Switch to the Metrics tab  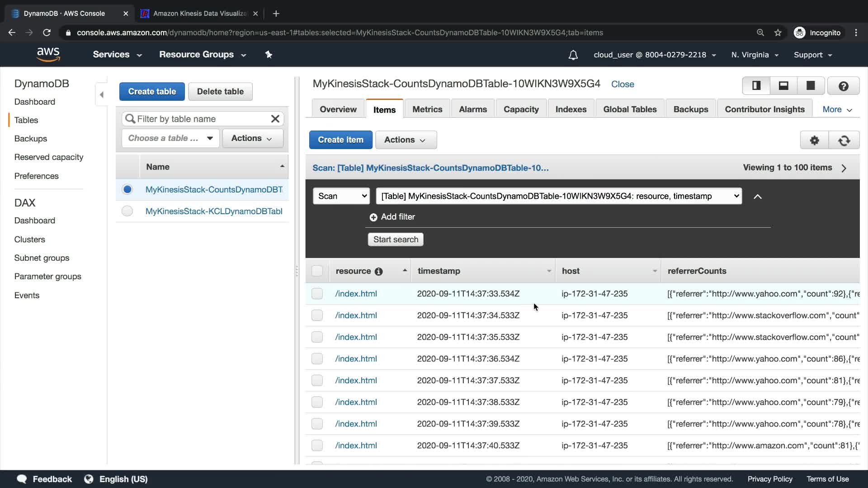tap(427, 109)
